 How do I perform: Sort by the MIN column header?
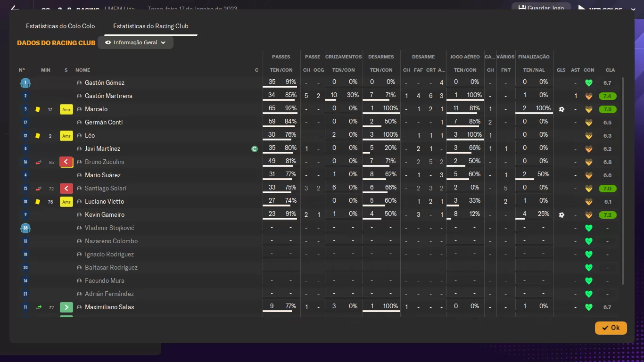45,70
